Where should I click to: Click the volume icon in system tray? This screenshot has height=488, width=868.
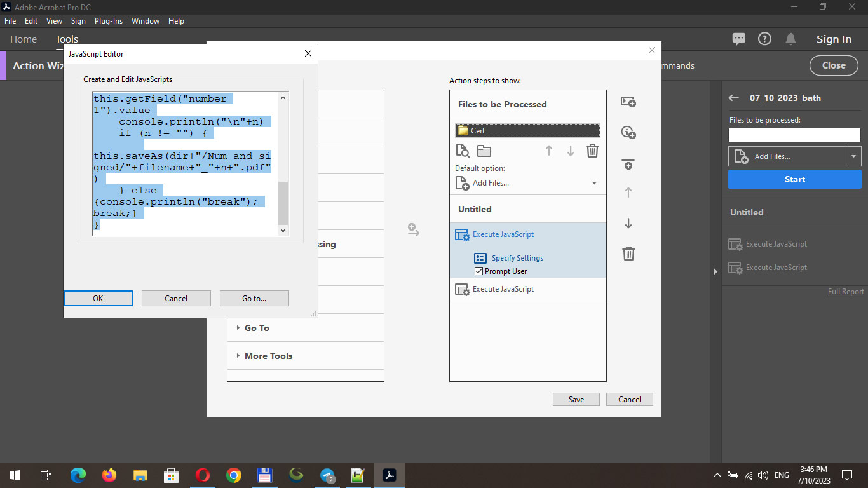tap(763, 475)
